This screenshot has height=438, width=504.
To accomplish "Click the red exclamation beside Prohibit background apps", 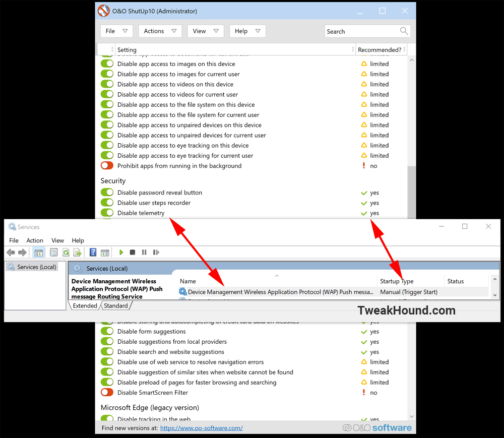I will pyautogui.click(x=364, y=165).
